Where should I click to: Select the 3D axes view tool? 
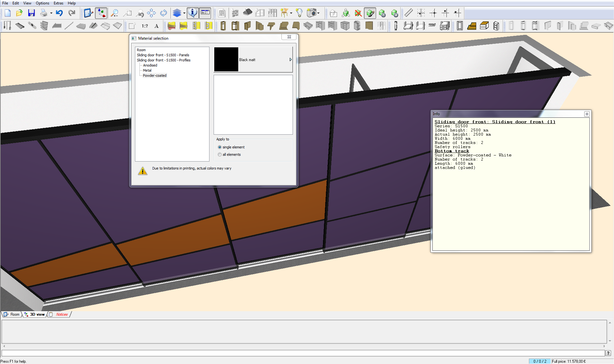101,13
